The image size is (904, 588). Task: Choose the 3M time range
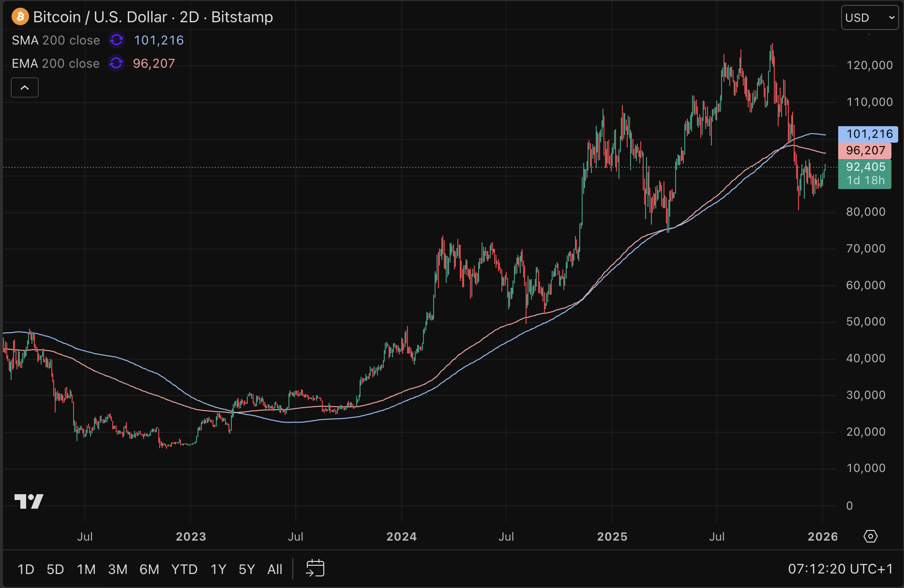point(118,569)
